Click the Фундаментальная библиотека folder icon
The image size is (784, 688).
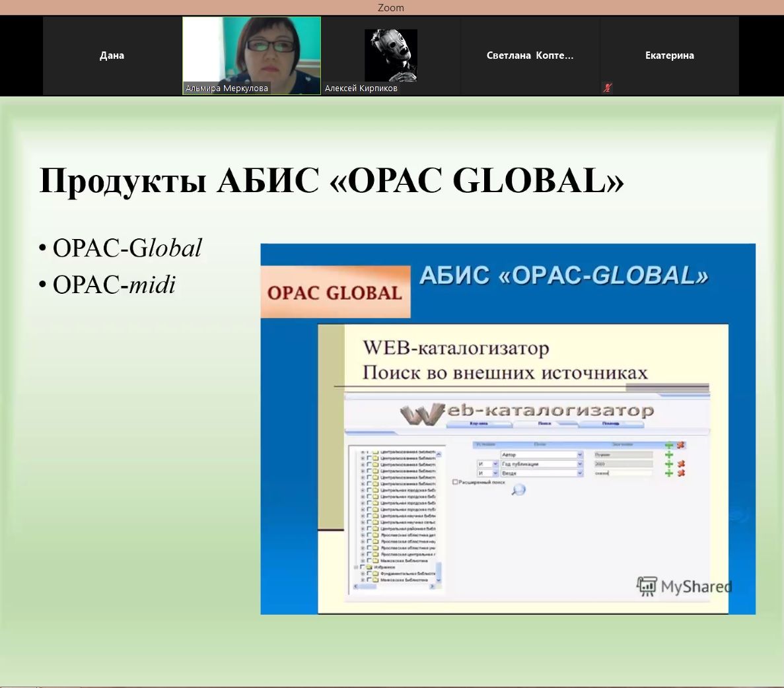376,574
